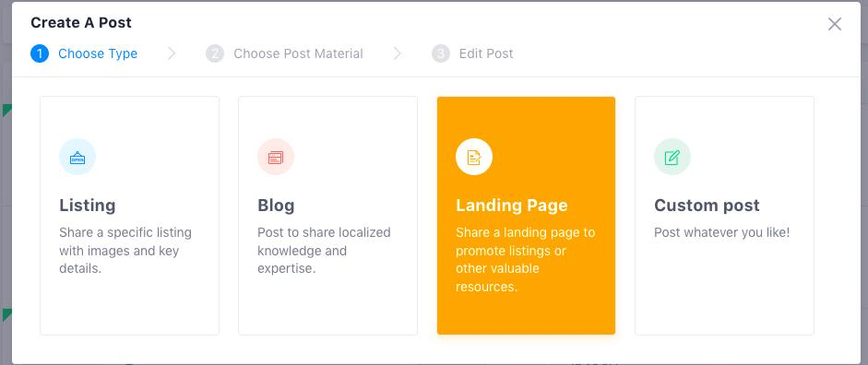This screenshot has height=365, width=868.
Task: Click the Listing description text
Action: click(125, 251)
